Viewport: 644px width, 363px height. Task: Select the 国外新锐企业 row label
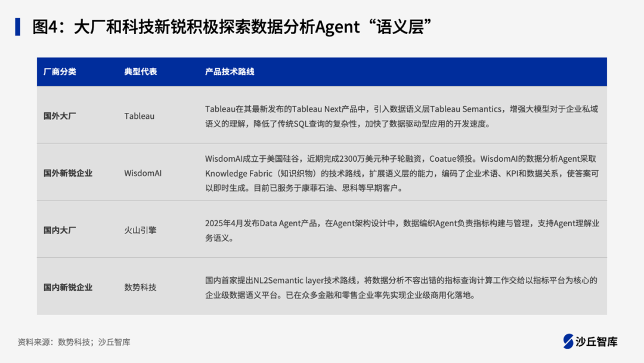click(x=68, y=173)
